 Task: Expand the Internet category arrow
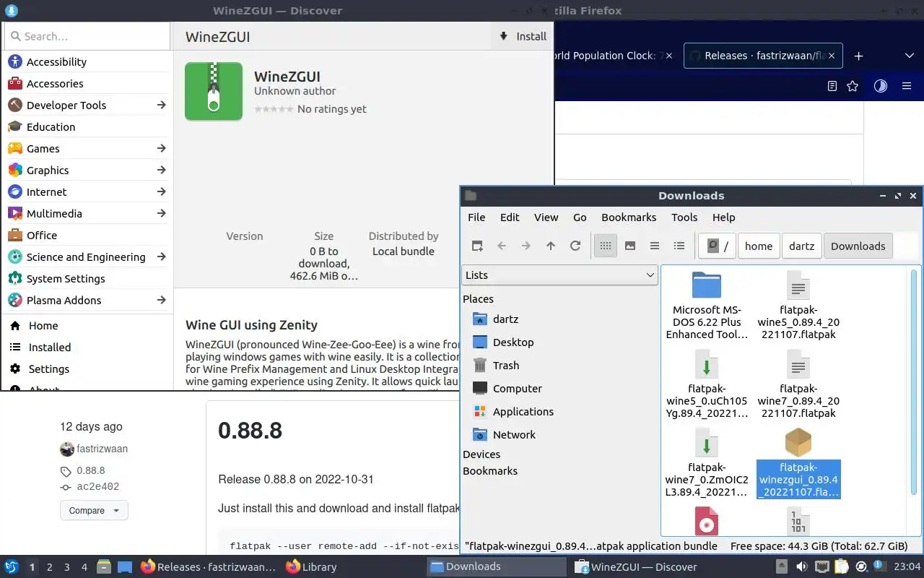click(x=161, y=191)
